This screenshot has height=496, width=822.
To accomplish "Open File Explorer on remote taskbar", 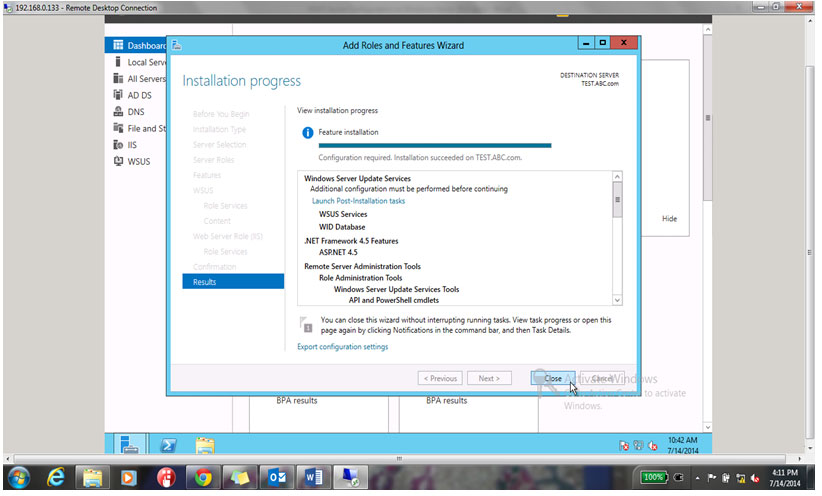I will 205,445.
